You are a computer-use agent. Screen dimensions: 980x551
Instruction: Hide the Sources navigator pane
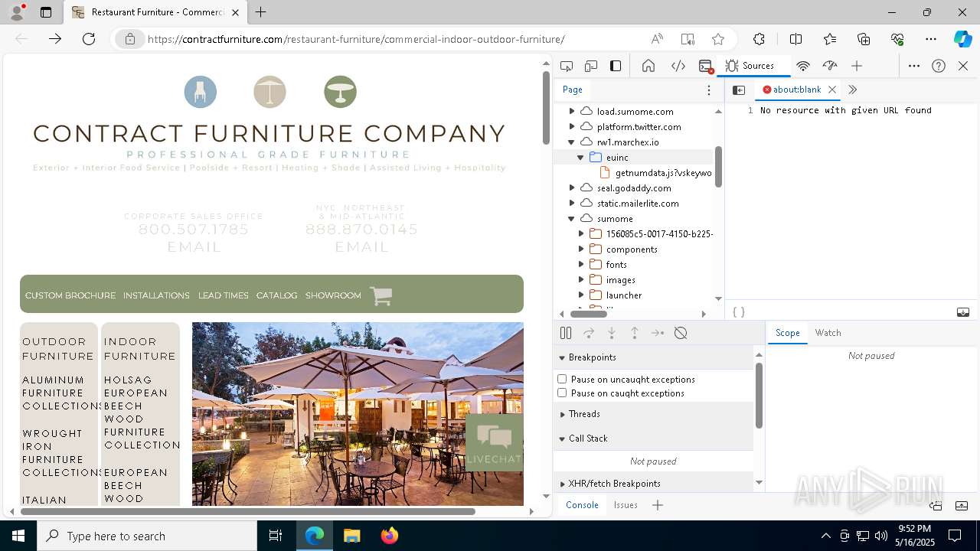(739, 90)
